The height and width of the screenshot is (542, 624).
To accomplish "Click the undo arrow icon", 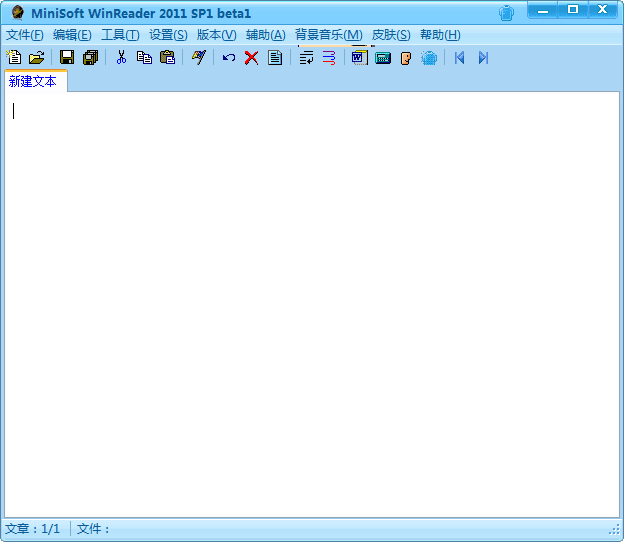I will click(x=229, y=58).
